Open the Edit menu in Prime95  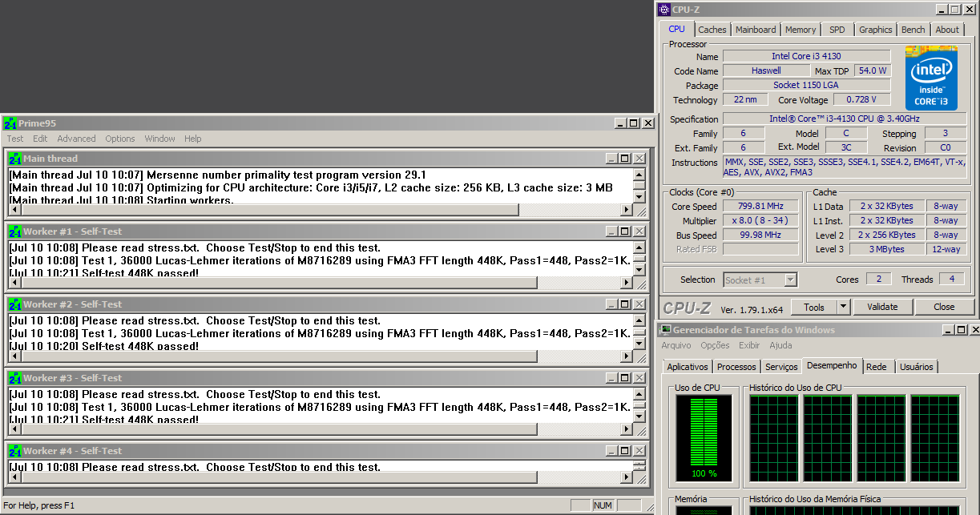coord(40,139)
